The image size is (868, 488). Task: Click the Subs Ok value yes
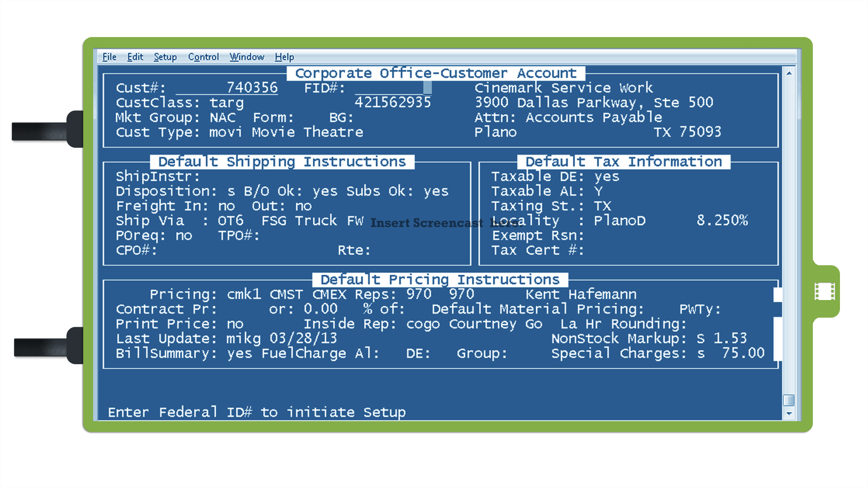[x=436, y=192]
